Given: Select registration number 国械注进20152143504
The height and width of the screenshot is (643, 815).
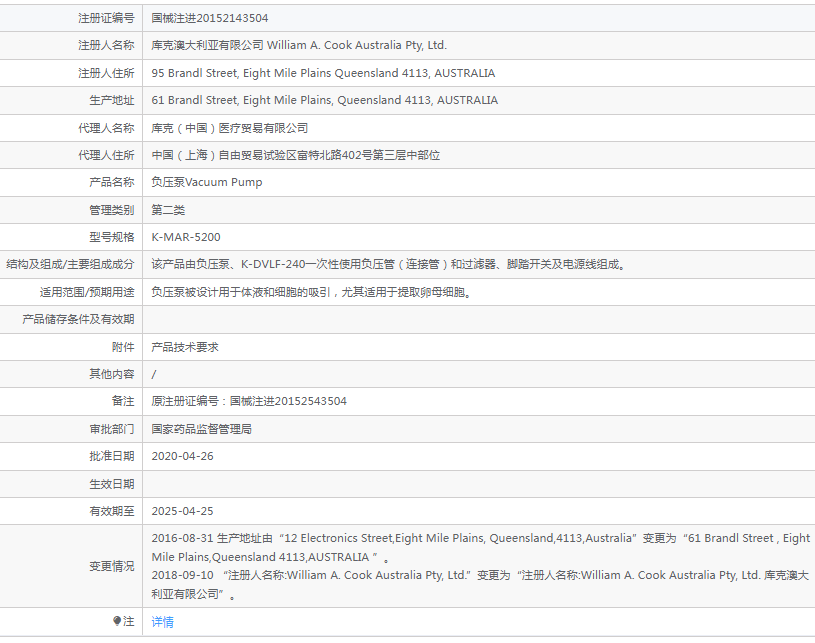Looking at the screenshot, I should coord(209,18).
